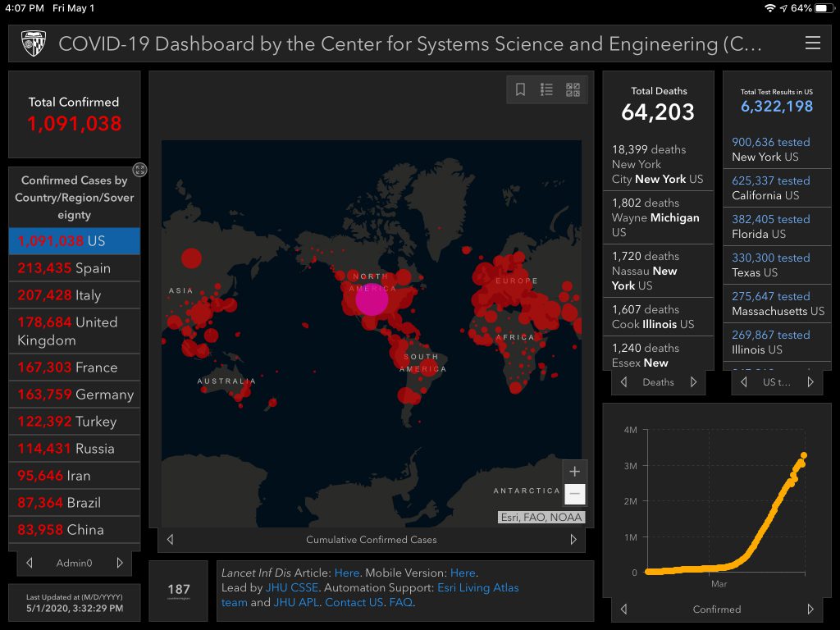
Task: Expand the confirmed cases list panel
Action: pos(140,170)
